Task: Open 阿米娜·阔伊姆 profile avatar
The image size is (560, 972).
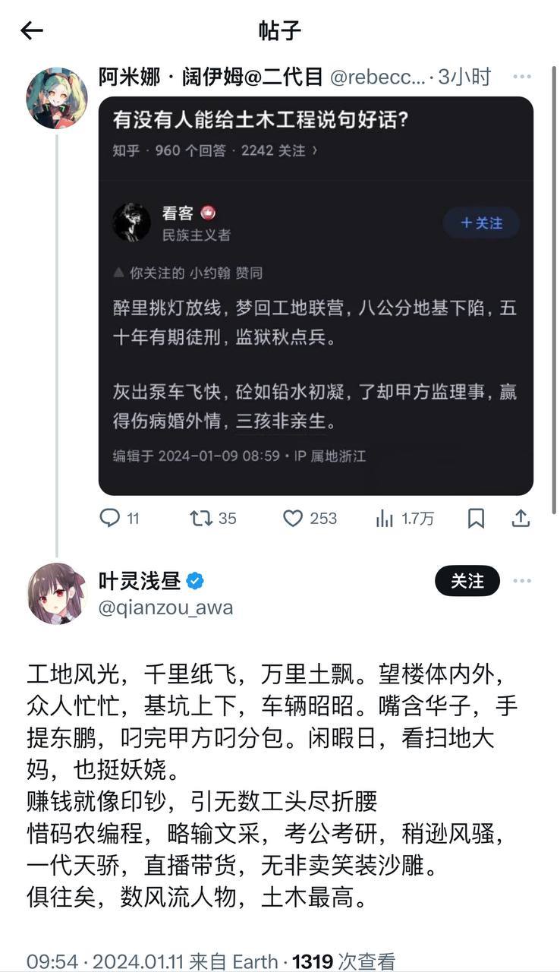Action: (57, 98)
